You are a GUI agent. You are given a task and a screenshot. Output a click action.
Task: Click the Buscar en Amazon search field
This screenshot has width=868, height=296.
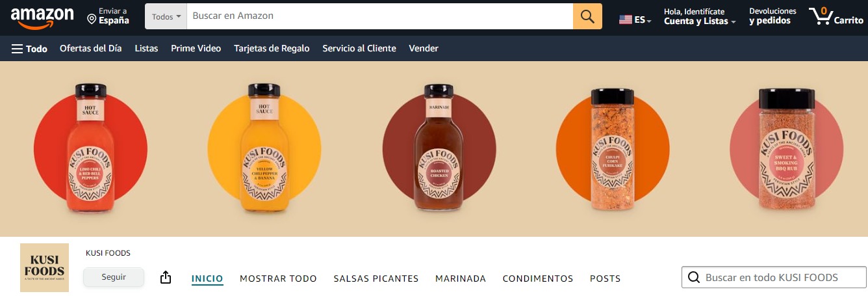click(380, 16)
